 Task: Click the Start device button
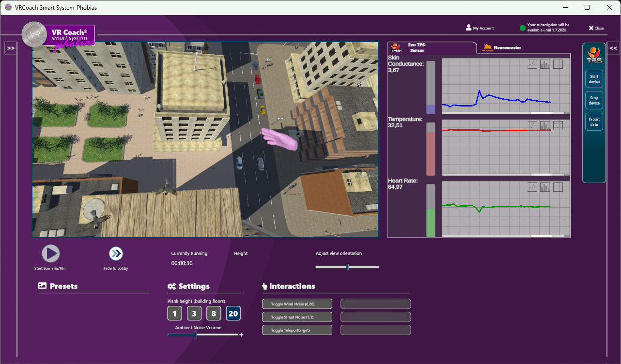pyautogui.click(x=594, y=79)
